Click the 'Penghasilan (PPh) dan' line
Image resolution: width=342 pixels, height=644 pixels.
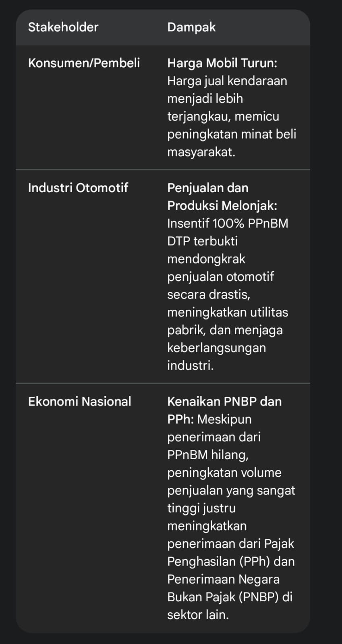pos(231,561)
